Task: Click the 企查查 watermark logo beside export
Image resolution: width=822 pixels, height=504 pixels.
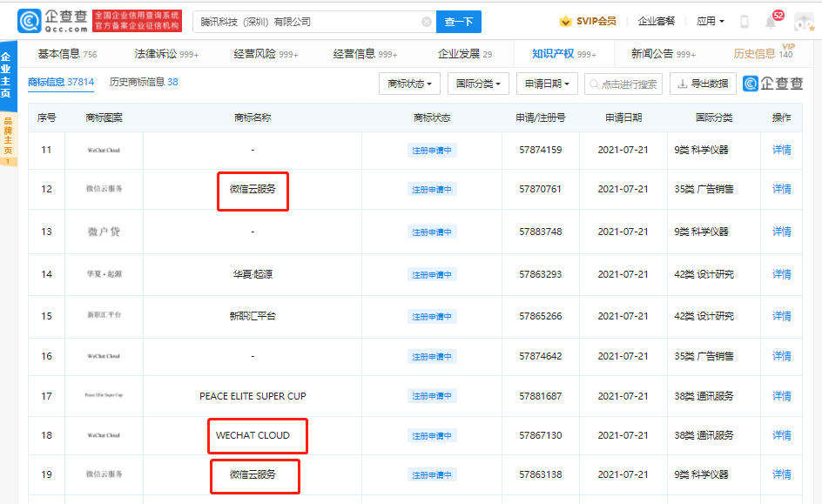Action: tap(774, 84)
